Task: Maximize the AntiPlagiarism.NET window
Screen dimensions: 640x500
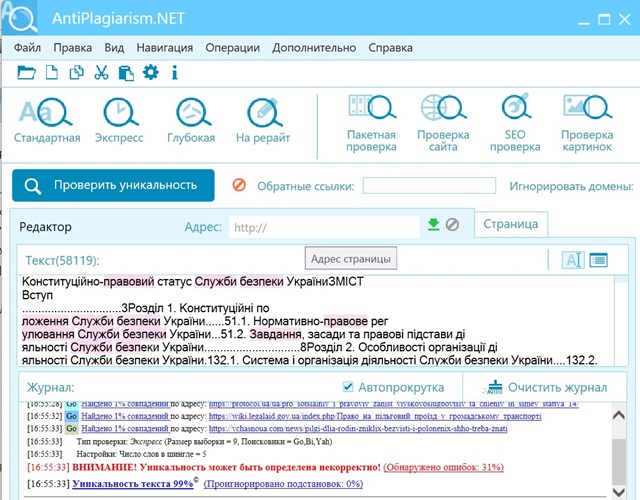Action: pos(604,19)
